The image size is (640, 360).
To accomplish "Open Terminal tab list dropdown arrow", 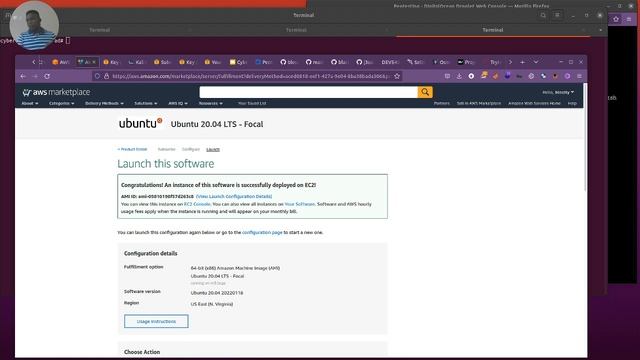I will [x=600, y=30].
